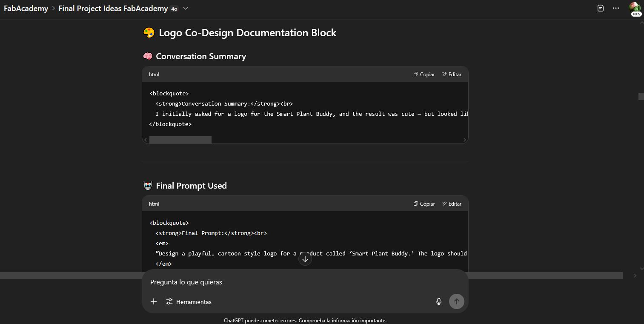Click the page scrollbar down arrow

pos(641,269)
